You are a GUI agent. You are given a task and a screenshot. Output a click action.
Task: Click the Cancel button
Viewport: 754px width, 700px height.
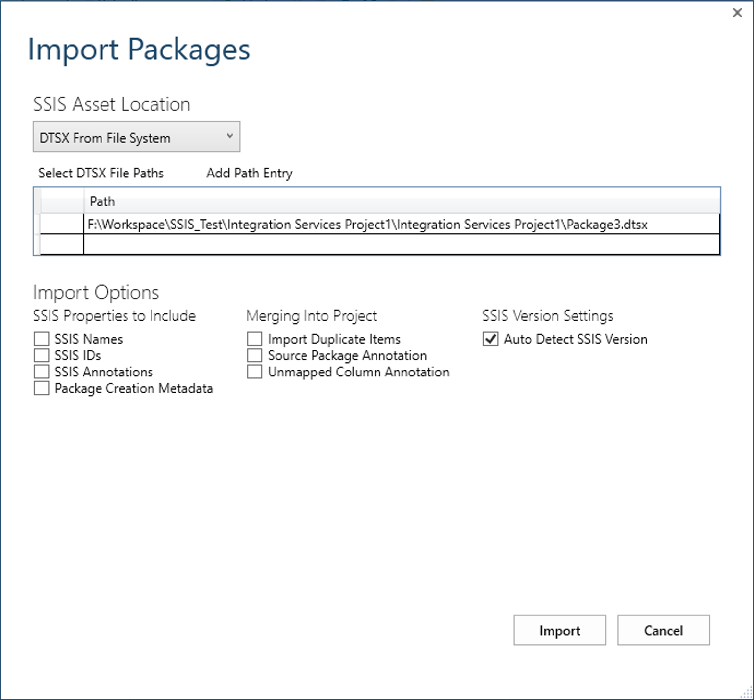[x=663, y=630]
